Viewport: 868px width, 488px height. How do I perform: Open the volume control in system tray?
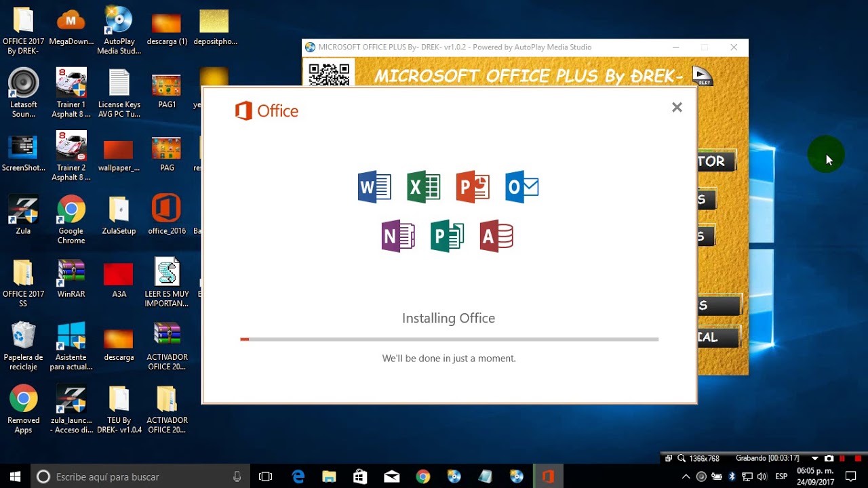click(761, 476)
